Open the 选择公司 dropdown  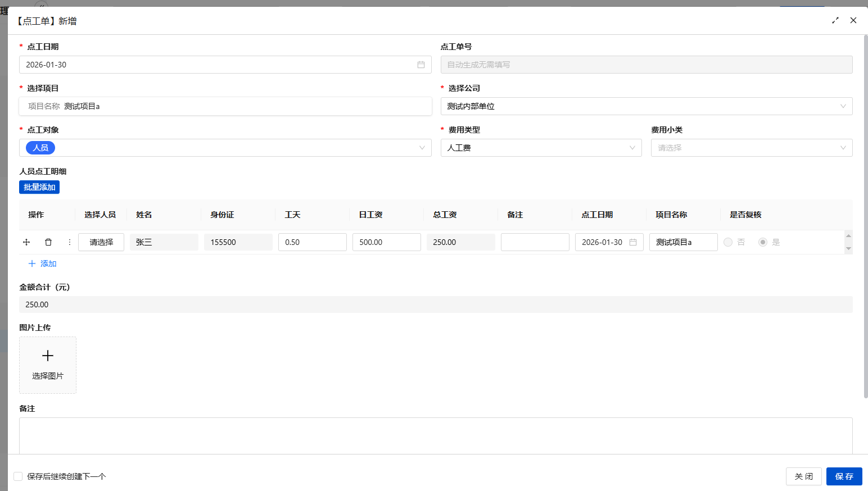(843, 106)
